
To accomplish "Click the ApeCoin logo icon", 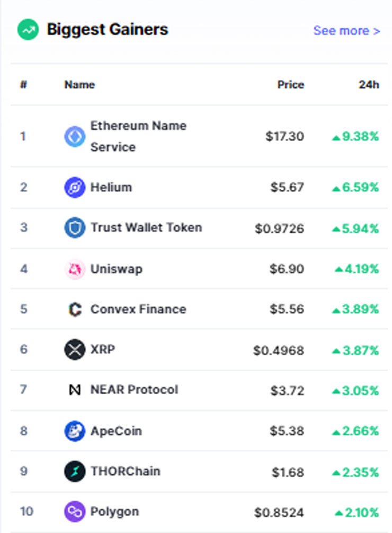I will click(75, 431).
